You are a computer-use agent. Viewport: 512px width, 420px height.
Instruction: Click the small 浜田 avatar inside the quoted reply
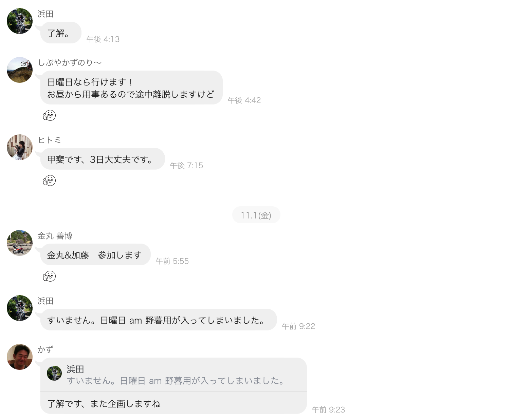click(54, 373)
